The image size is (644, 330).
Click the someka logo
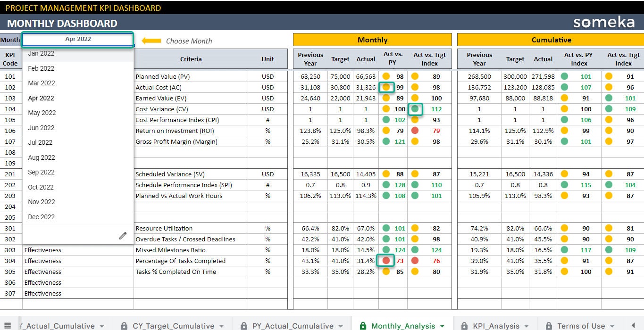[605, 22]
